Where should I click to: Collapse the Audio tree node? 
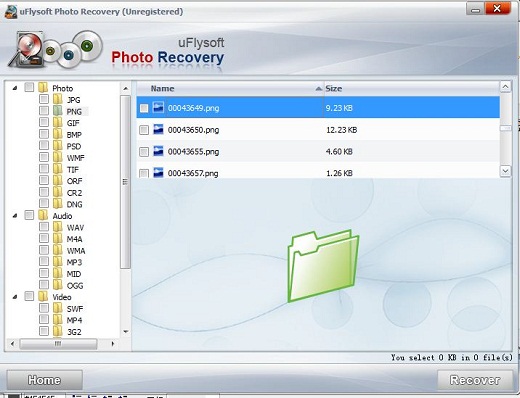pyautogui.click(x=15, y=216)
